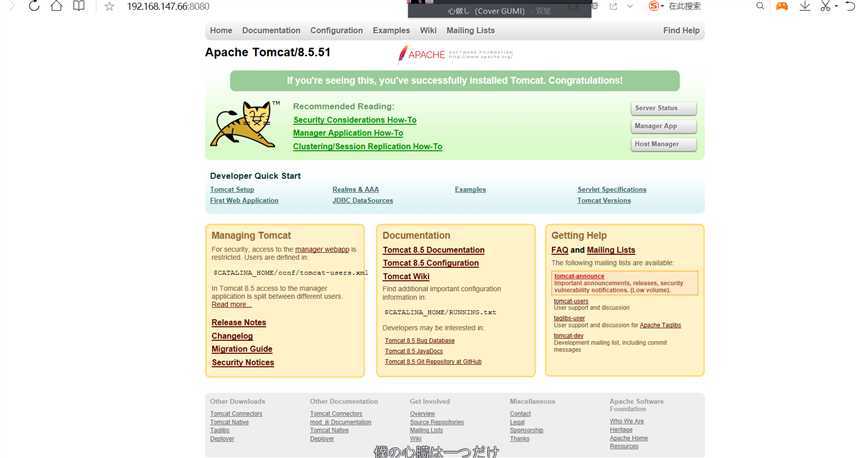Click the Server Status button
857x458 pixels.
coord(664,108)
